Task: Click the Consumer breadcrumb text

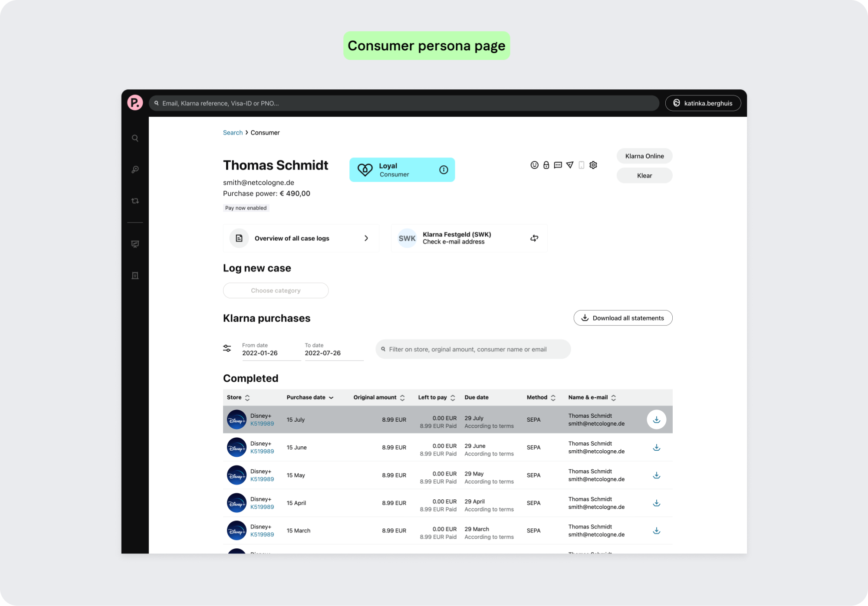Action: point(265,133)
